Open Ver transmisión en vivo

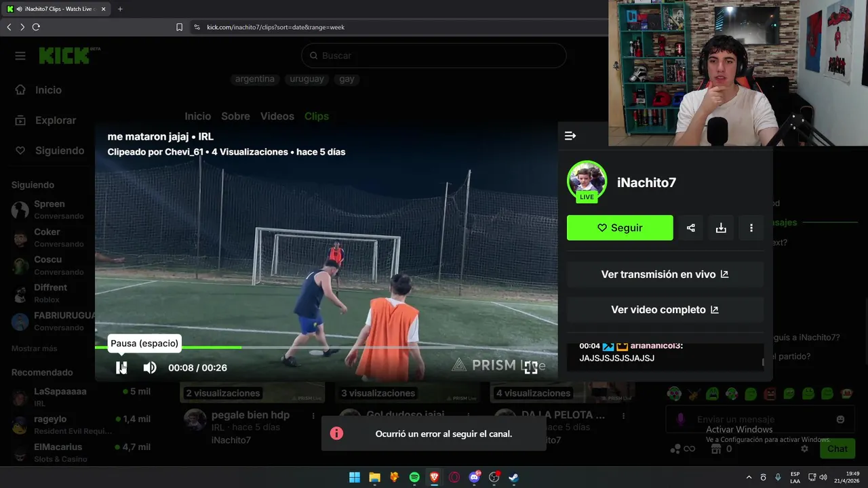click(665, 274)
